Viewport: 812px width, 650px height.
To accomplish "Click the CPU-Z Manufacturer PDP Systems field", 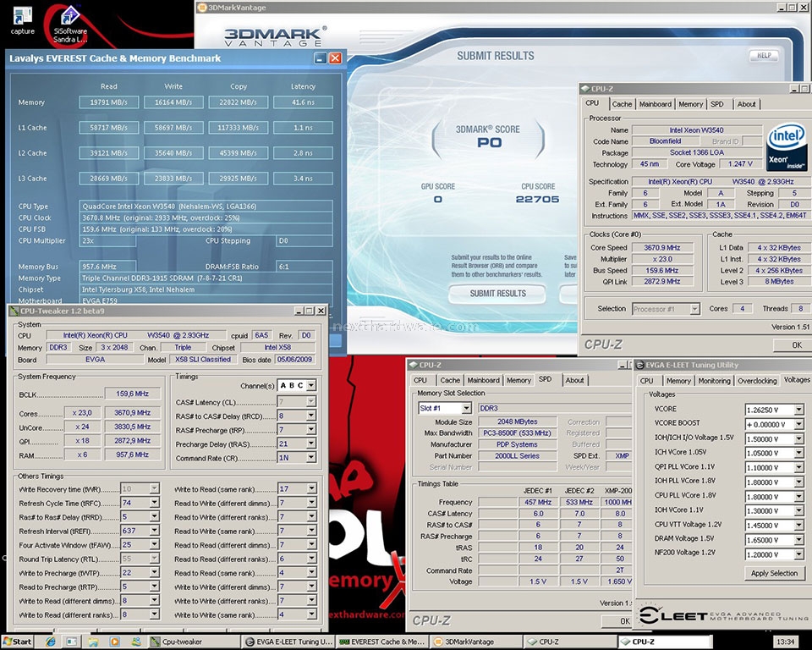I will click(517, 444).
